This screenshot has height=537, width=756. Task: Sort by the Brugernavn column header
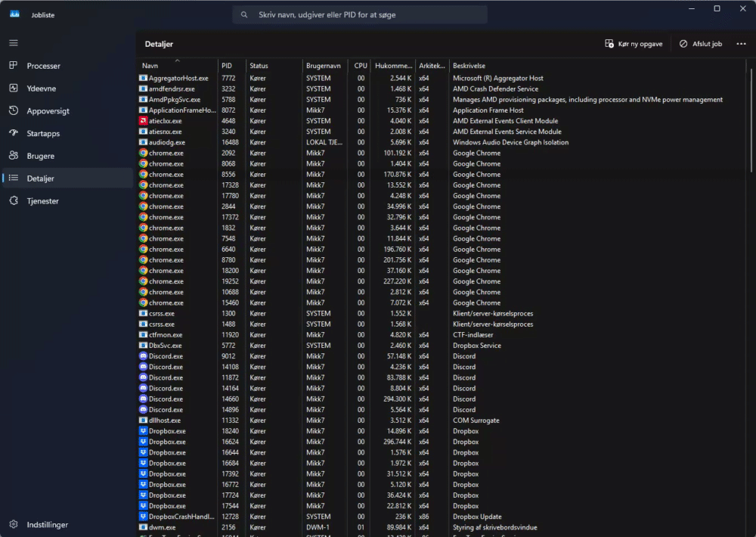(x=324, y=66)
